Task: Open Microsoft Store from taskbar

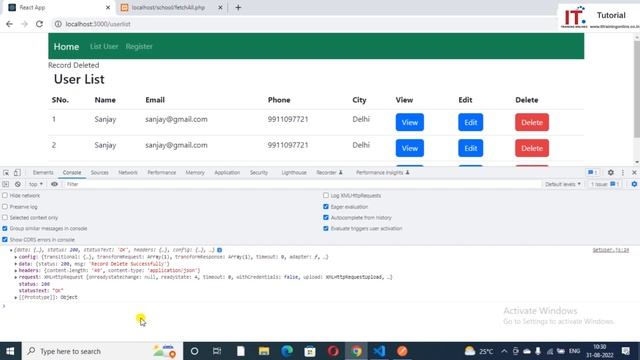Action: coord(310,351)
